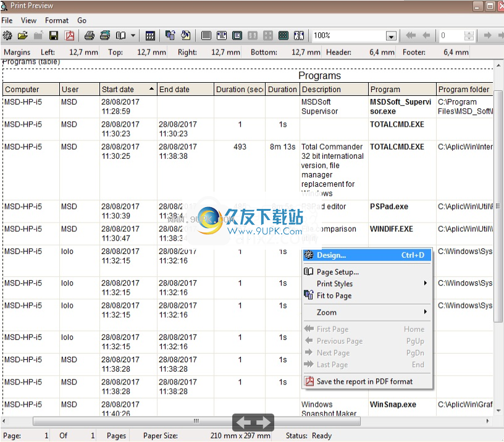
Task: Select the four pages view icon
Action: [x=268, y=35]
